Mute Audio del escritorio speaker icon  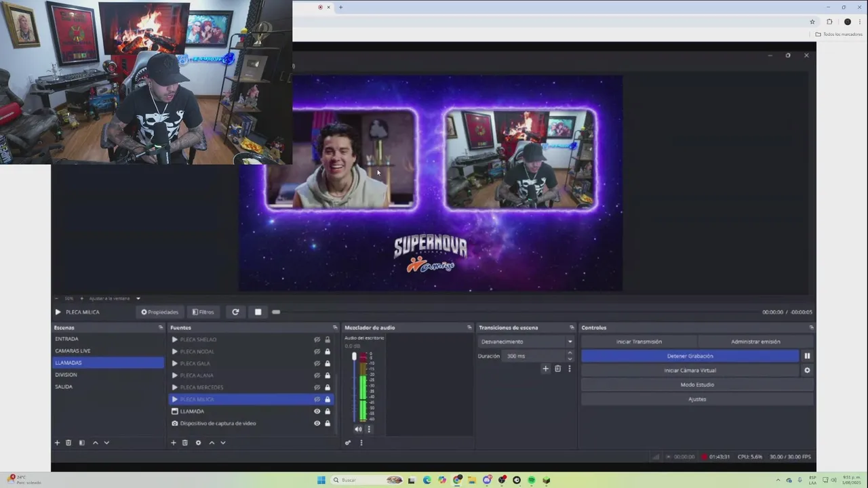(358, 429)
